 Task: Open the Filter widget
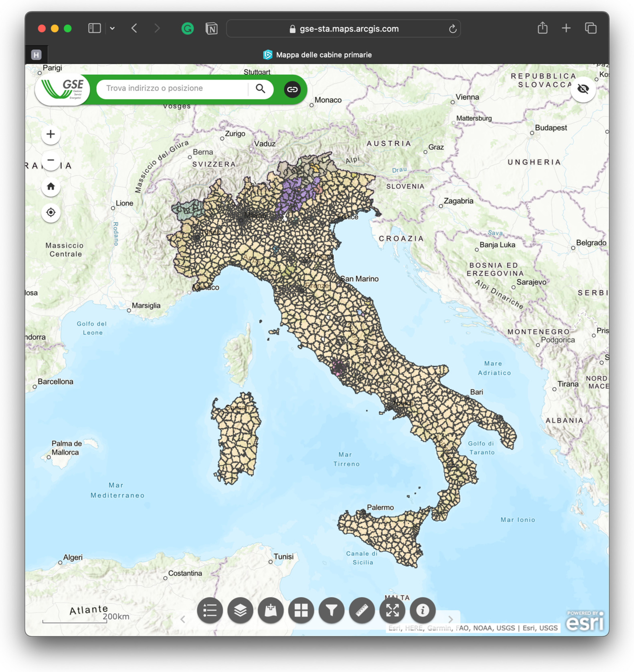pos(331,611)
